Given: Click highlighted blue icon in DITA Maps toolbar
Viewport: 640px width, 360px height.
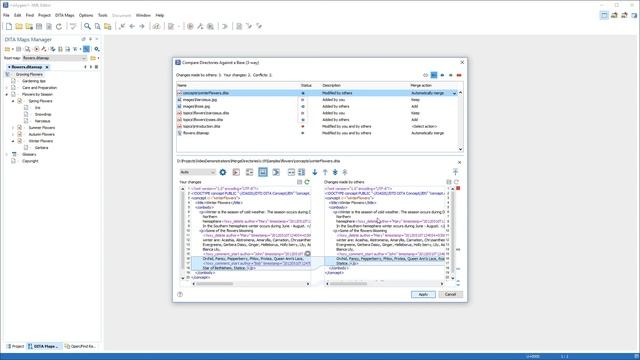Looking at the screenshot, I should [87, 49].
